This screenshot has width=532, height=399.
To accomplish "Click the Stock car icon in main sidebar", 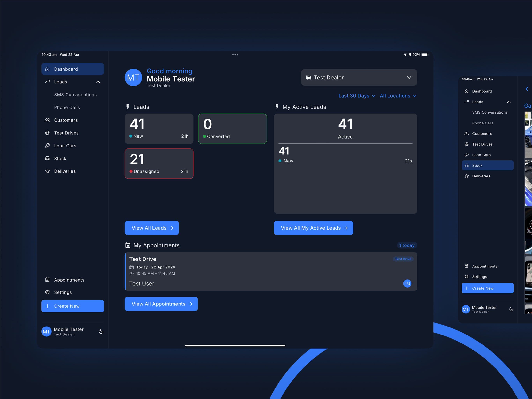I will click(x=47, y=158).
